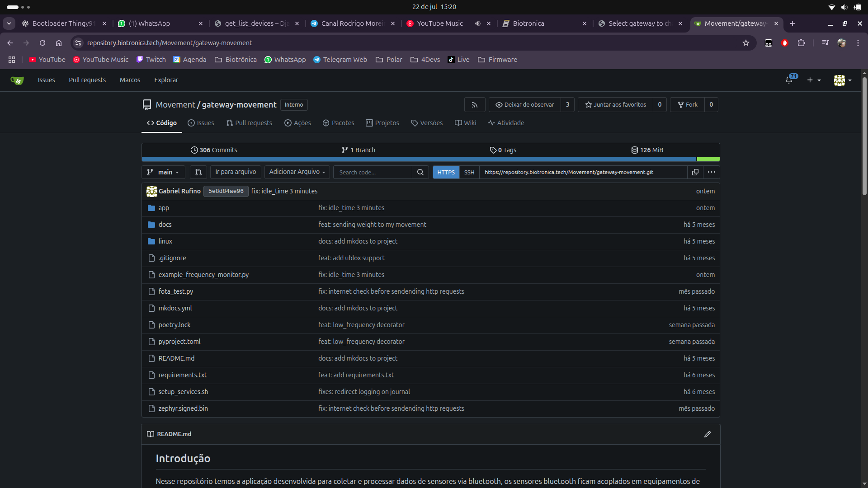Click the Ir para arquivo button
The height and width of the screenshot is (488, 868).
click(x=235, y=172)
